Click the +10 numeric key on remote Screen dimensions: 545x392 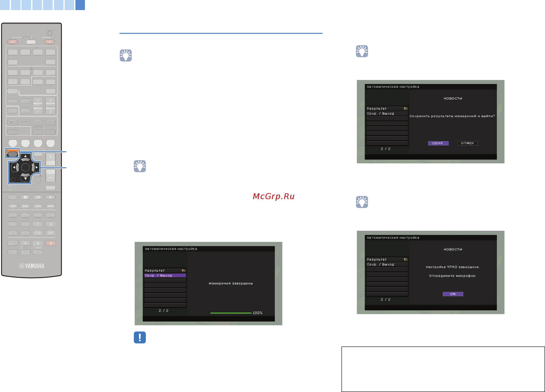click(x=38, y=233)
